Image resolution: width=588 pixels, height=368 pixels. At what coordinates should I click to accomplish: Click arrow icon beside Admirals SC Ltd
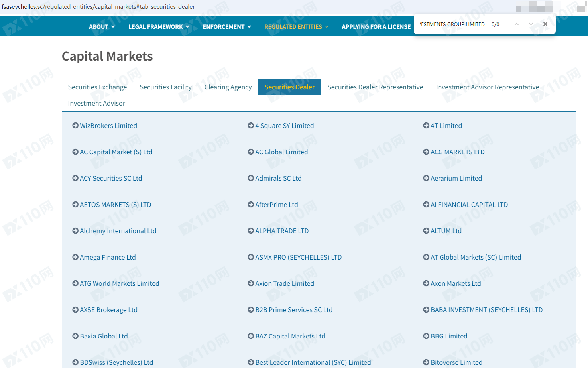point(250,178)
